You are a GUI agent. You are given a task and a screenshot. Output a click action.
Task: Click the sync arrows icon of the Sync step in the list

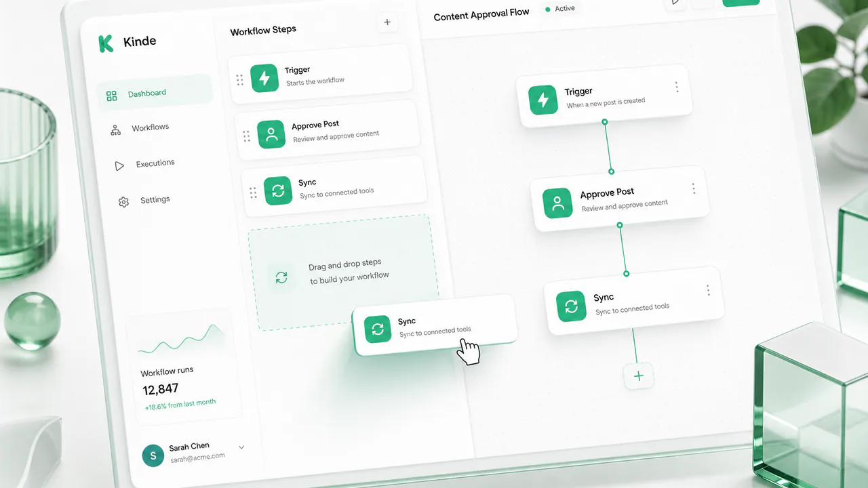coord(278,191)
